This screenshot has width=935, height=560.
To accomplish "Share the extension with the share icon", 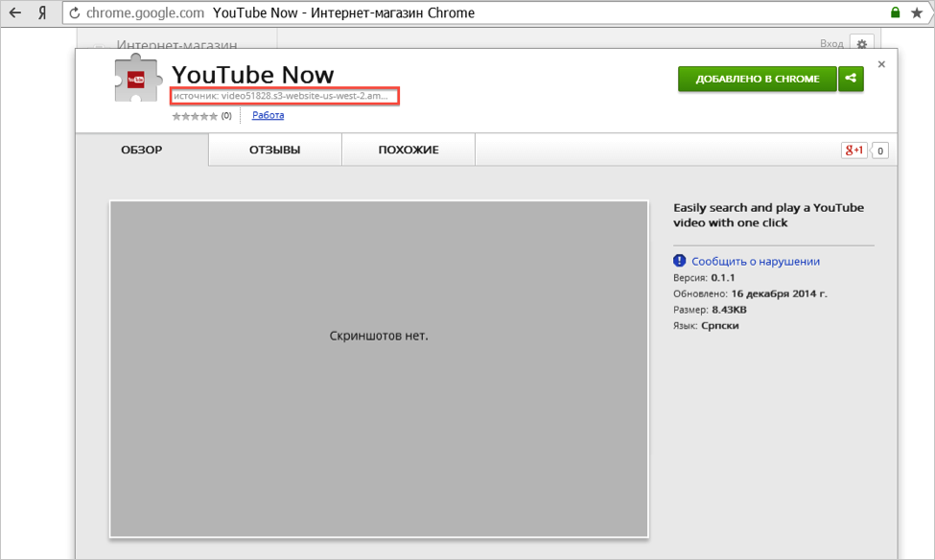I will point(851,78).
